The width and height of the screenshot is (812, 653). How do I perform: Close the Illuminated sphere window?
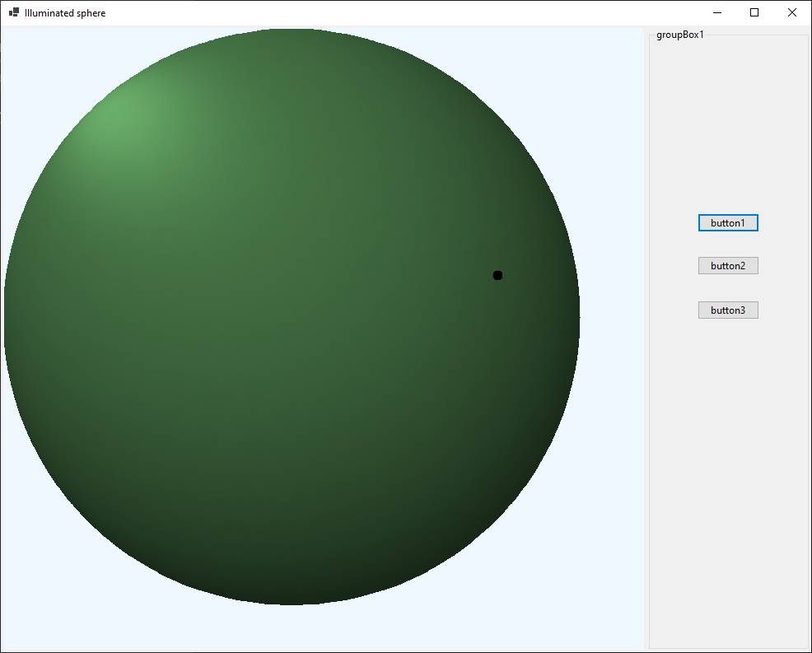pyautogui.click(x=792, y=12)
